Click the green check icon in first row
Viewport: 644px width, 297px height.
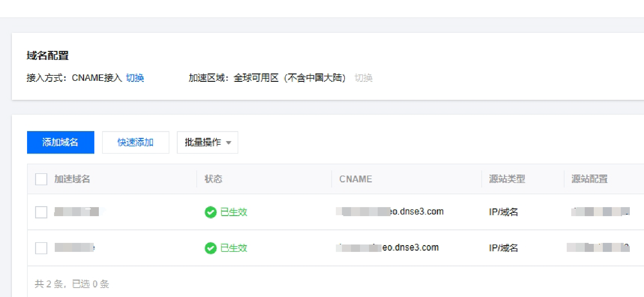(x=211, y=212)
